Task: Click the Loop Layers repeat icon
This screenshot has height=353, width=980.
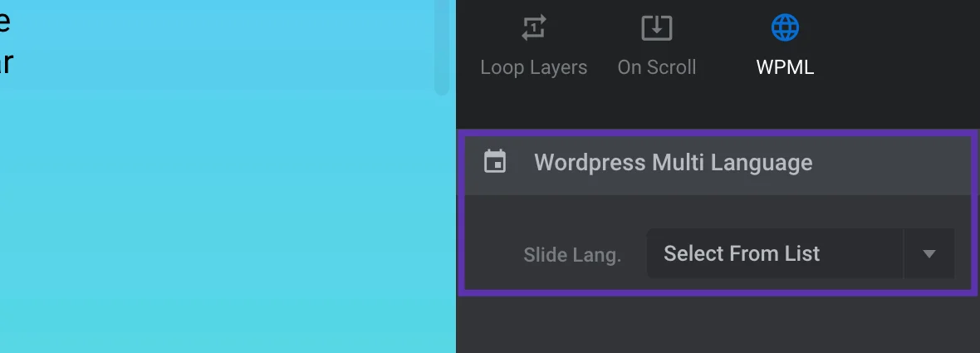Action: (x=533, y=28)
